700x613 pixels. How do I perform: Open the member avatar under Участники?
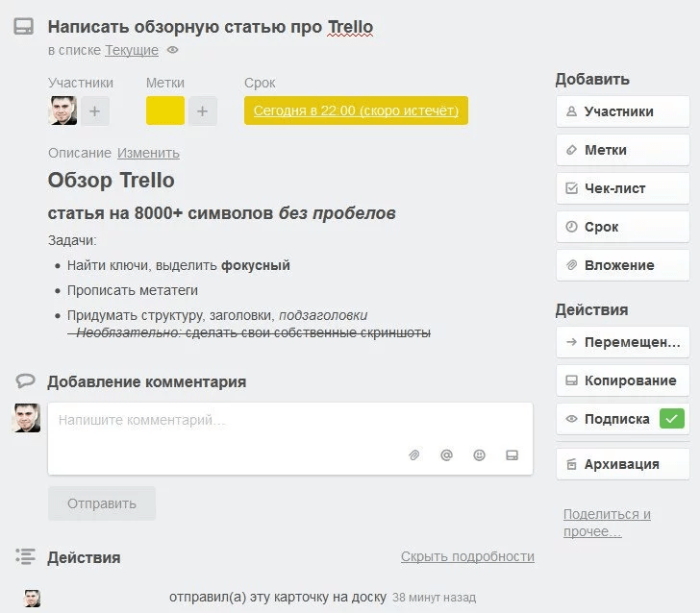62,110
